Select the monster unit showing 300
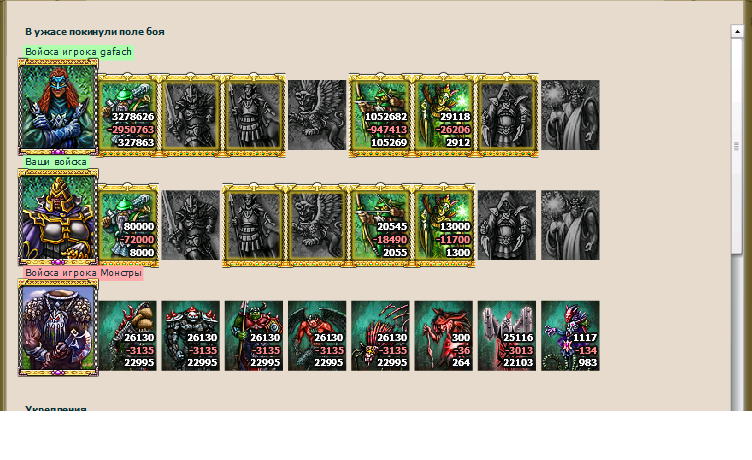Screen dimensions: 752x460 tap(444, 336)
